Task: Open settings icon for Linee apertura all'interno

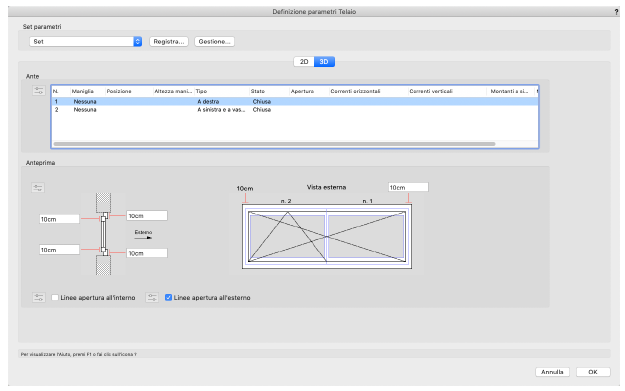Action: [39, 297]
